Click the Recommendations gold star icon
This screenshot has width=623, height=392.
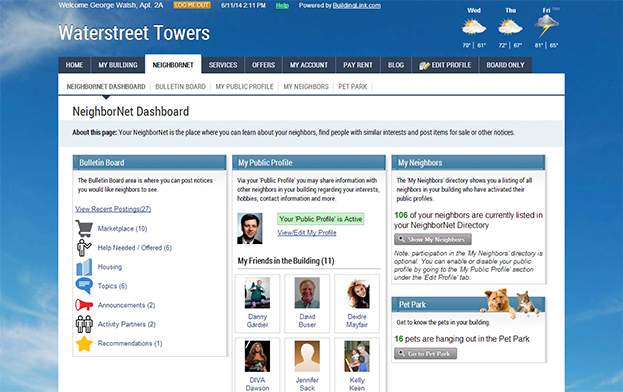point(84,344)
